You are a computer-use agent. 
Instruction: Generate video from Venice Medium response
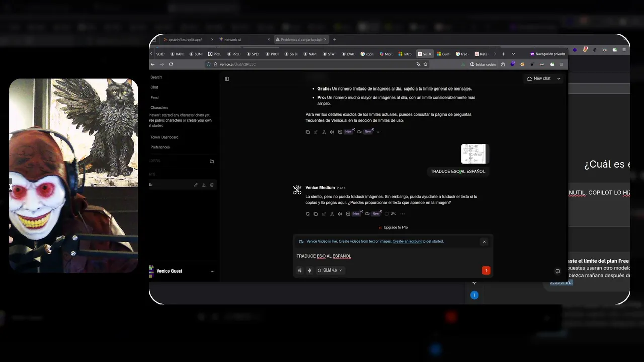pos(367,214)
